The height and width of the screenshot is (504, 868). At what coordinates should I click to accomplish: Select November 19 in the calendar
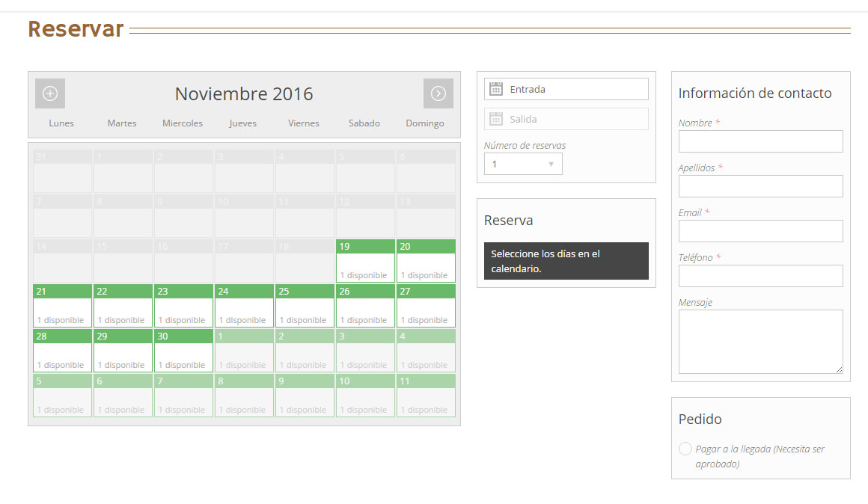click(365, 261)
